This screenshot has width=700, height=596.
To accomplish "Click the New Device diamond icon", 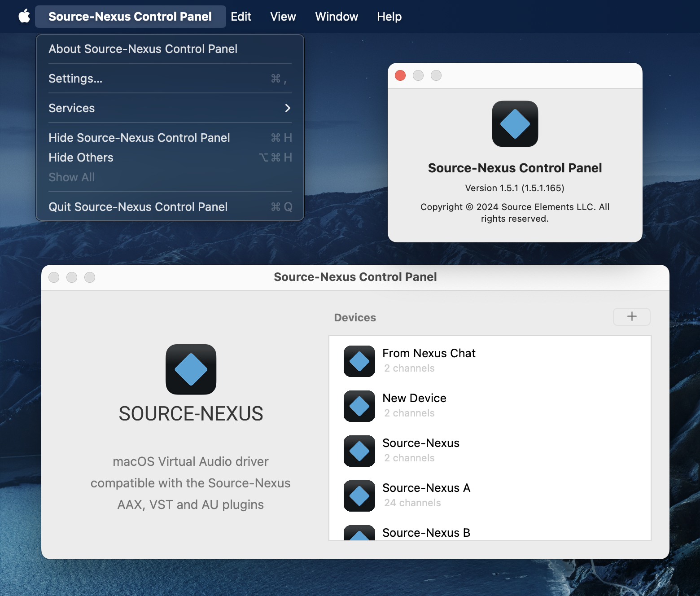I will (x=359, y=406).
